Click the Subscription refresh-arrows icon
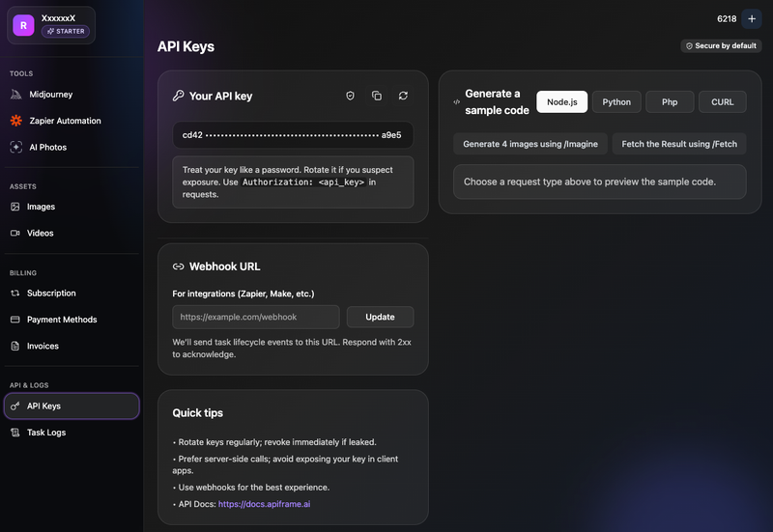This screenshot has height=532, width=773. coord(15,294)
